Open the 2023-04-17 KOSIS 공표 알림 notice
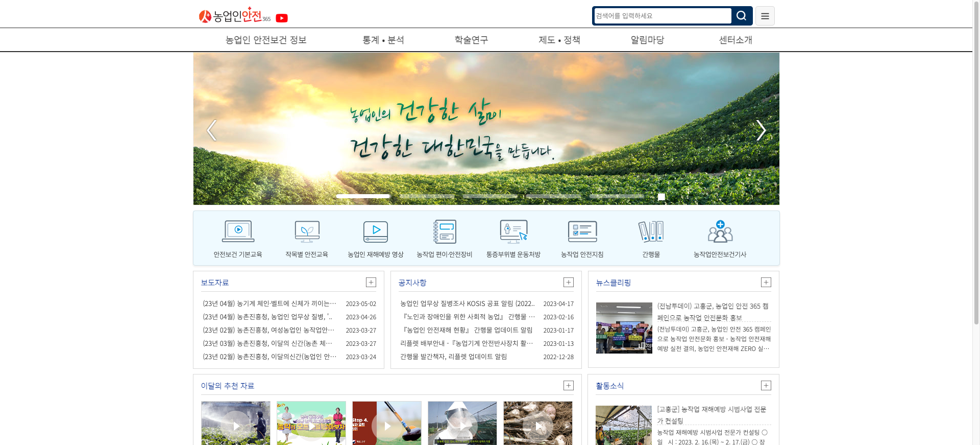980x445 pixels. pos(467,303)
